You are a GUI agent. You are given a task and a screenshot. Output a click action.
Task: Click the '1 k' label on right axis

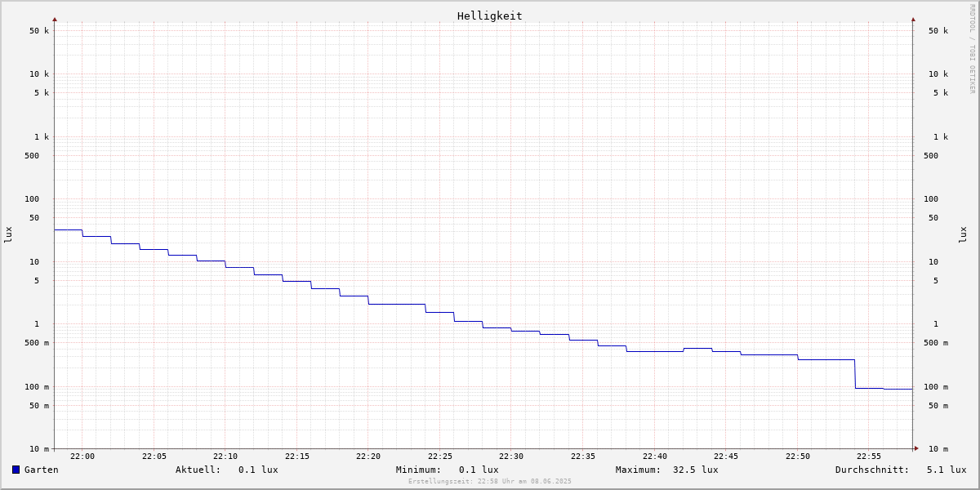pyautogui.click(x=941, y=137)
